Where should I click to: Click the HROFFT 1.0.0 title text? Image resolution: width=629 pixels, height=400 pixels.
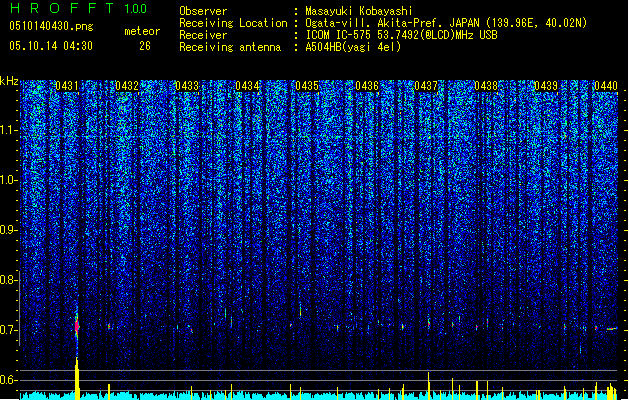(79, 8)
